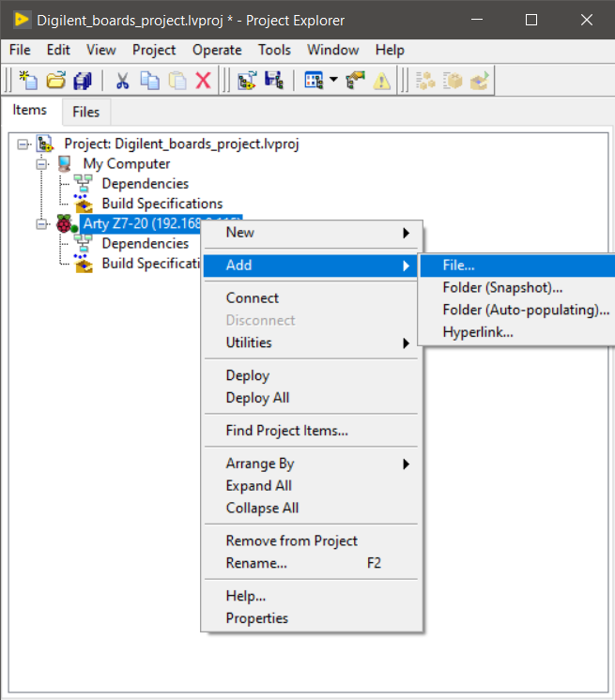Open the File menu
Viewport: 615px width, 700px height.
[20, 50]
